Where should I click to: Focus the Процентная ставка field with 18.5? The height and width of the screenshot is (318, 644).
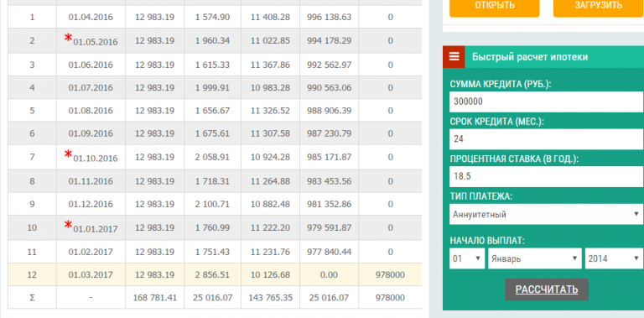[x=546, y=176]
